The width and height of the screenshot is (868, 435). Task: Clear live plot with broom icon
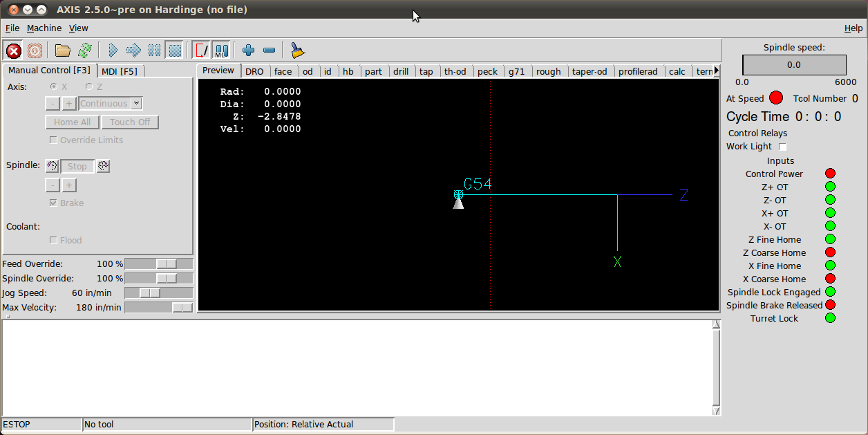pos(297,50)
